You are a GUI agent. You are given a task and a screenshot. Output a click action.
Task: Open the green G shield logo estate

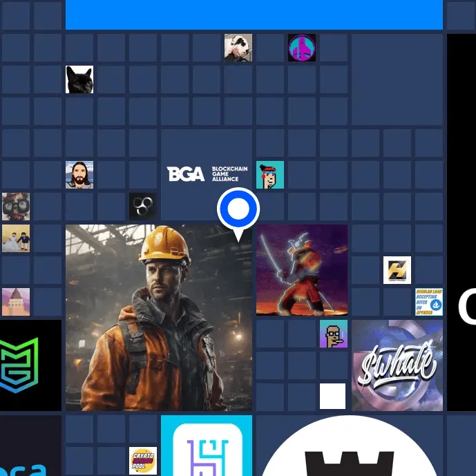coord(30,365)
